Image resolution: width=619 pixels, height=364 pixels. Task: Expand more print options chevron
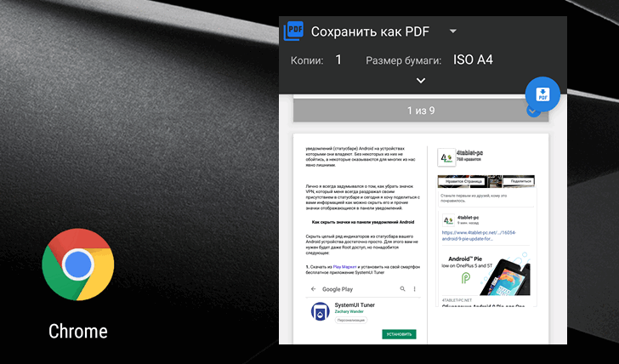point(421,81)
